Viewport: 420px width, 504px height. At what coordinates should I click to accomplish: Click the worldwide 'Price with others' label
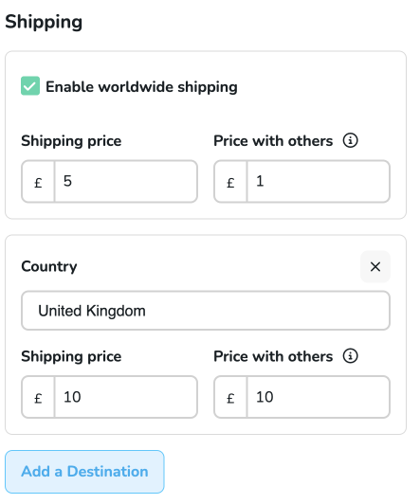click(x=273, y=141)
